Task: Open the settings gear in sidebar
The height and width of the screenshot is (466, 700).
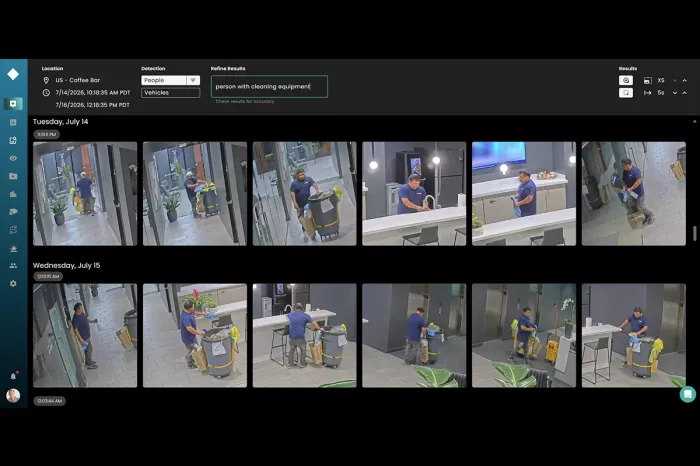Action: pos(13,283)
